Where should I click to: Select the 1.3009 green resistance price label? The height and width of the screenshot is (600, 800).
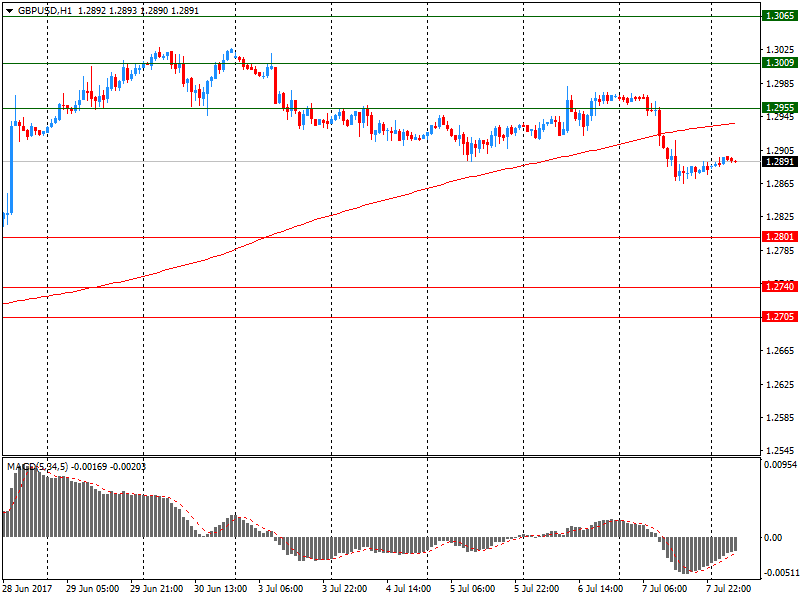click(780, 63)
